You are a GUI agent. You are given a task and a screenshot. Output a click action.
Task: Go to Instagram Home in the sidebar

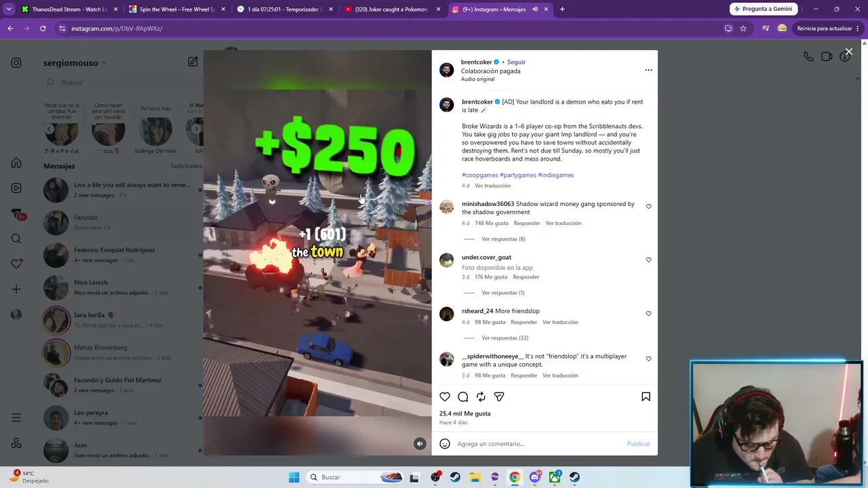(16, 163)
